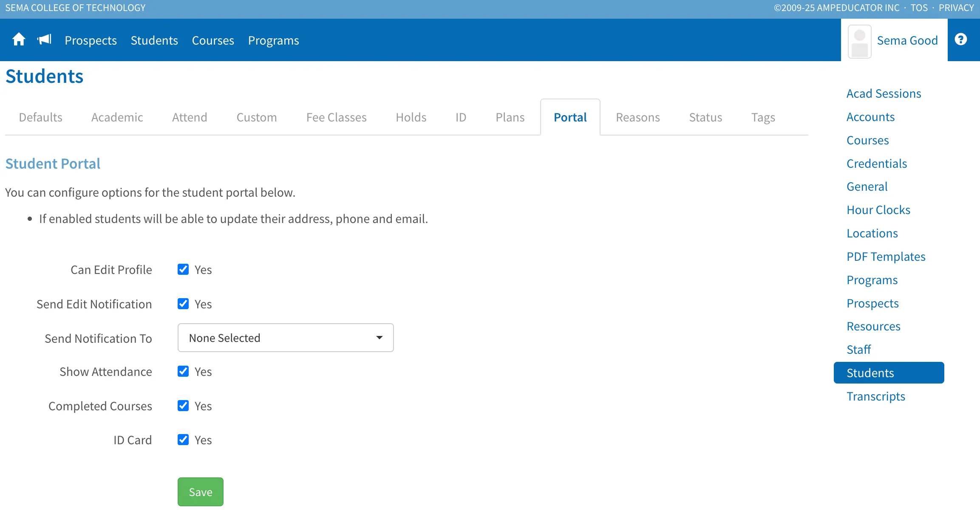The height and width of the screenshot is (519, 980).
Task: Select the ID tab
Action: click(461, 117)
